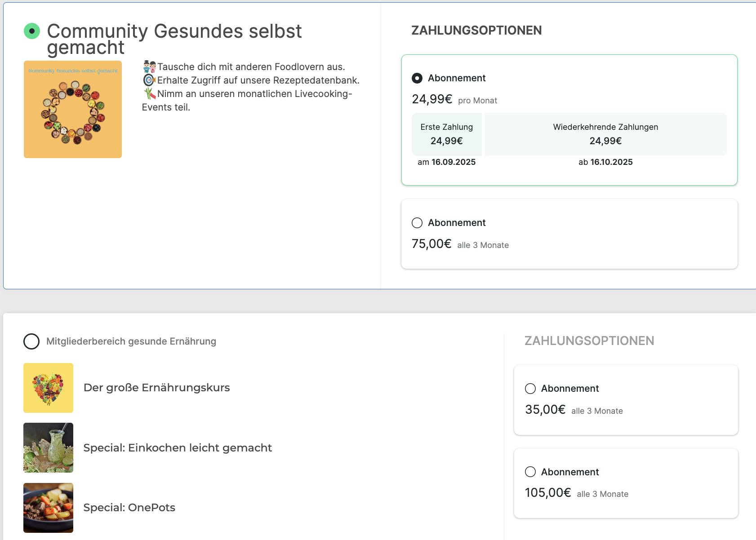Choose the 105,00€ alle 3 Monate subscription
The height and width of the screenshot is (540, 756).
click(530, 472)
